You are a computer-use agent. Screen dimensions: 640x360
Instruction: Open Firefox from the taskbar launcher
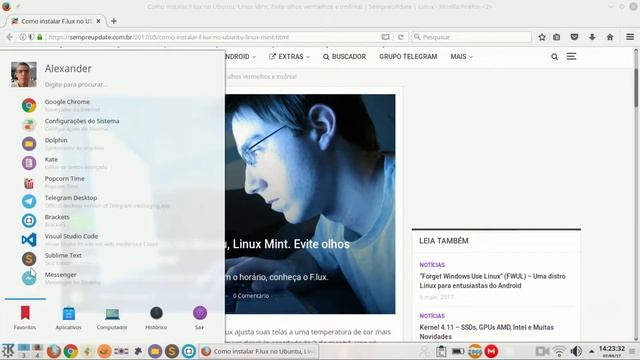click(x=53, y=351)
